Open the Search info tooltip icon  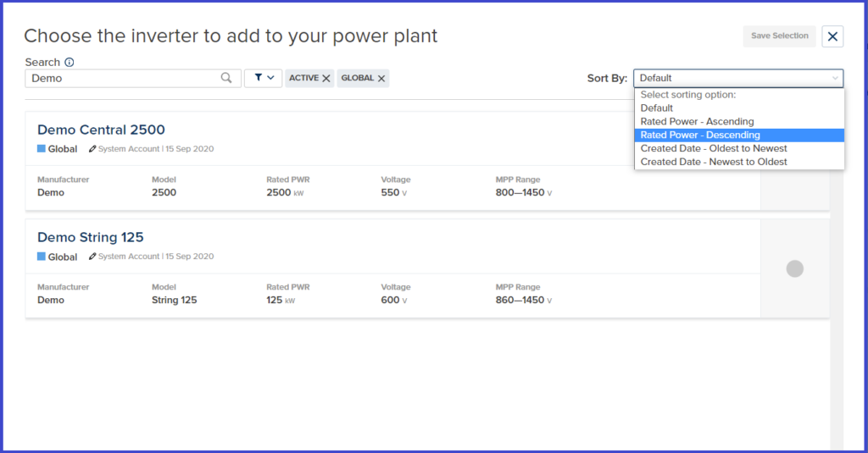coord(70,63)
